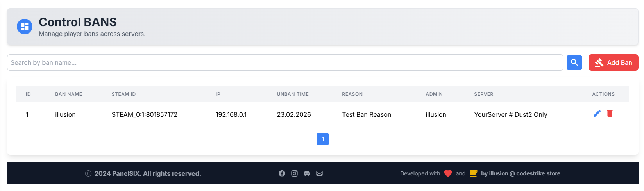Screen dimensions: 644x191
Task: Click the dashboard grid icon in header
Action: (x=25, y=27)
